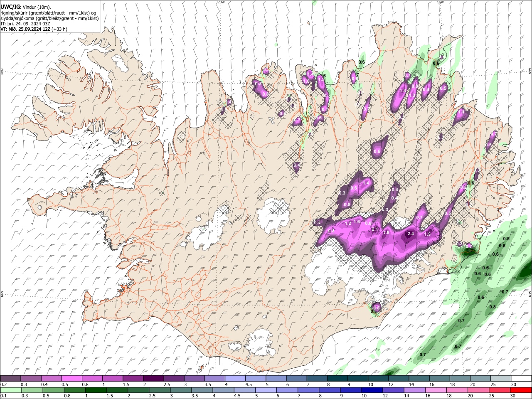532x399 pixels.
Task: Click the 1.6 snowfall value label
Action: [x=356, y=222]
